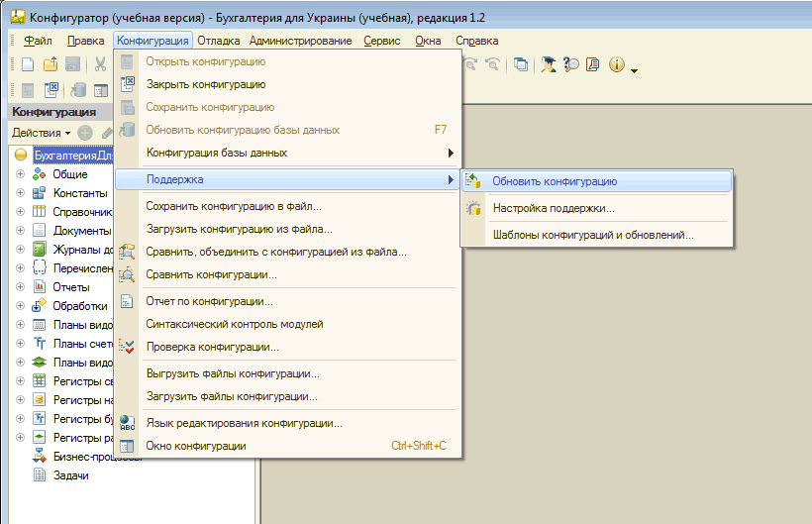Click the close configuration toolbar icon
Screen dimensions: 812x524
point(51,90)
